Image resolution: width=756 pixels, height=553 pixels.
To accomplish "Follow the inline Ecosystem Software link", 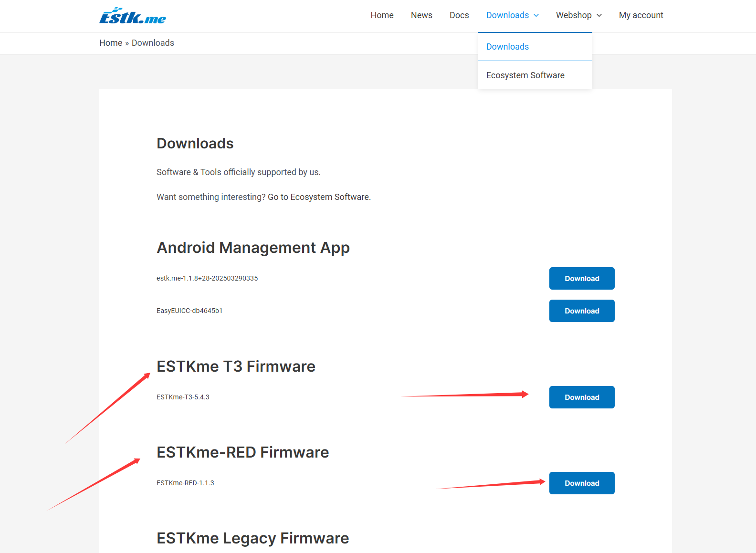I will [x=330, y=197].
